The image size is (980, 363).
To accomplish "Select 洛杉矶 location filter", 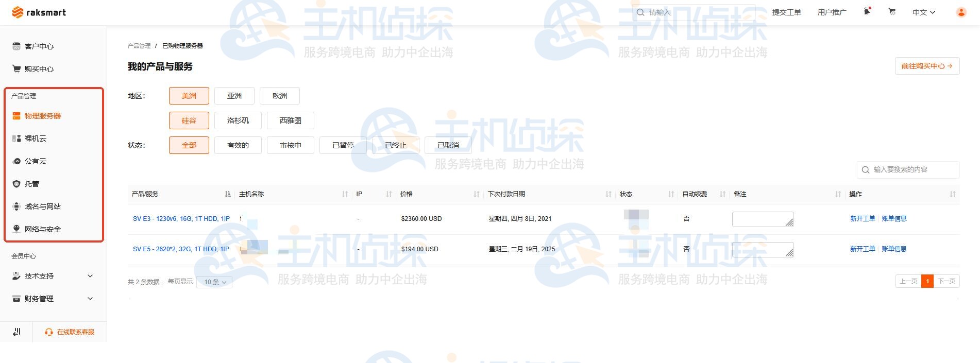I will [238, 120].
